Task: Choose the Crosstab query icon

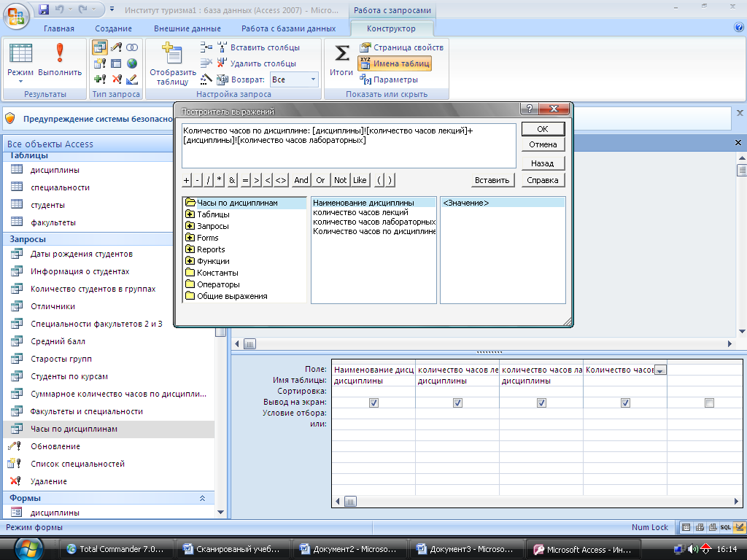Action: [x=116, y=63]
